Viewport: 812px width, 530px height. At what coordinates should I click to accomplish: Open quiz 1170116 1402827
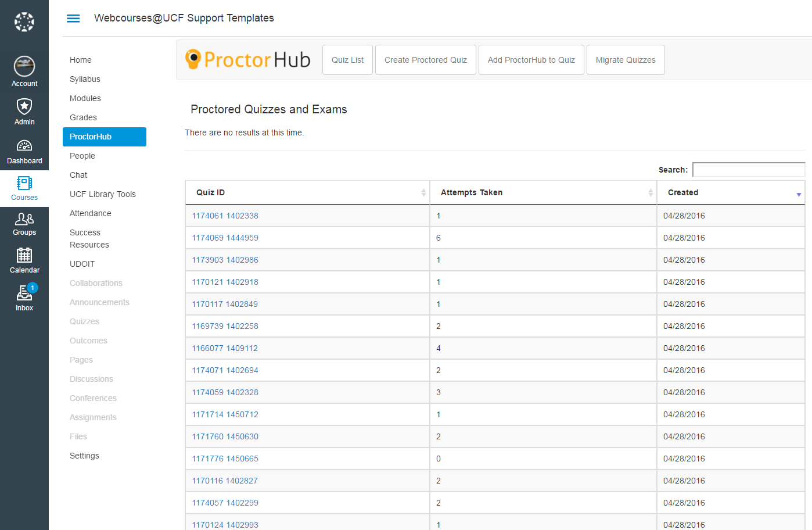click(x=225, y=481)
